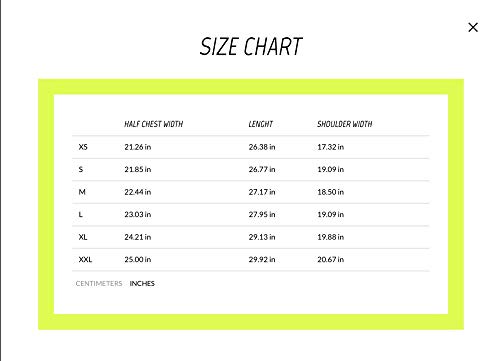Screen dimensions: 500x361
Task: Click the 20.67 in shoulder value
Action: 331,259
